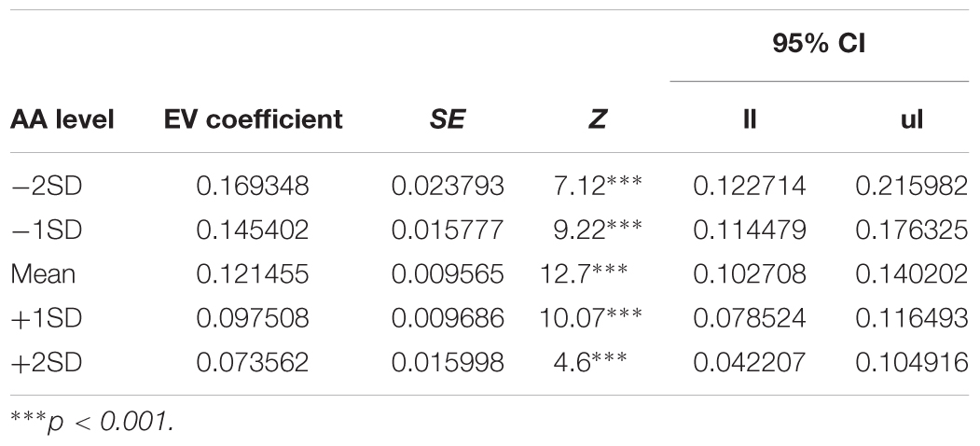Select the Z value 12.7***
This screenshot has height=446, width=980.
(x=583, y=274)
